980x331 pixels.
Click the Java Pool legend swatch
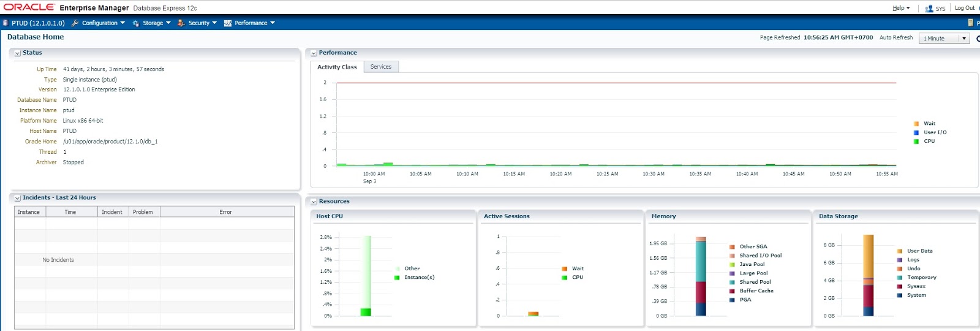tap(732, 265)
